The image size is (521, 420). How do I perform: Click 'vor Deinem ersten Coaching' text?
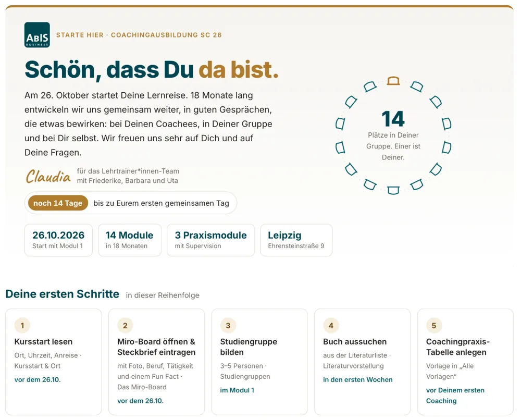tap(455, 396)
